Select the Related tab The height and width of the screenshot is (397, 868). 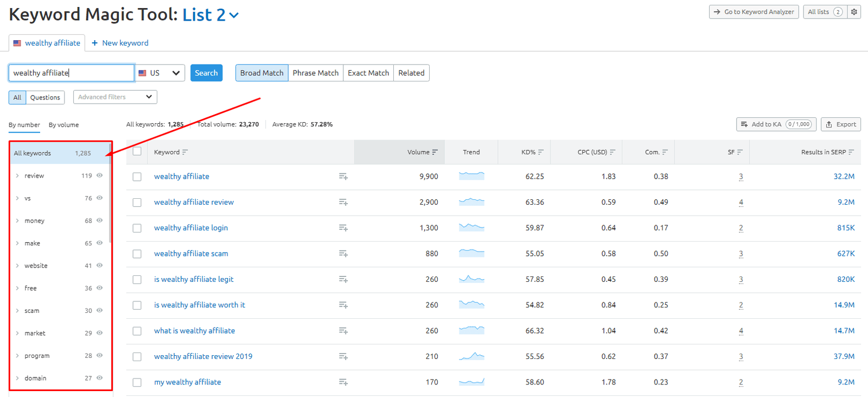[411, 73]
